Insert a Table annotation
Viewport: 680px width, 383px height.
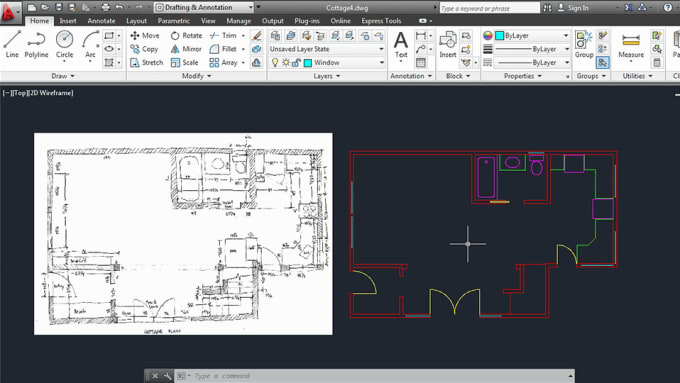(420, 62)
